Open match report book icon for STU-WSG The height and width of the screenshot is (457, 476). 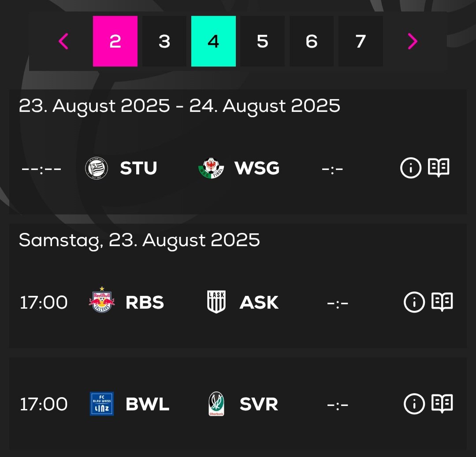[x=439, y=167]
